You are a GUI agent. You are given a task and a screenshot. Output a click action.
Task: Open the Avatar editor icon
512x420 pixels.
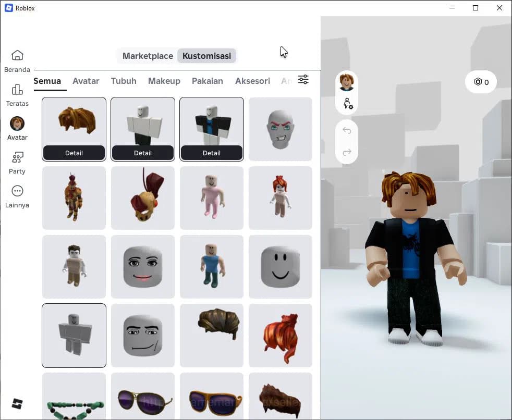click(17, 124)
